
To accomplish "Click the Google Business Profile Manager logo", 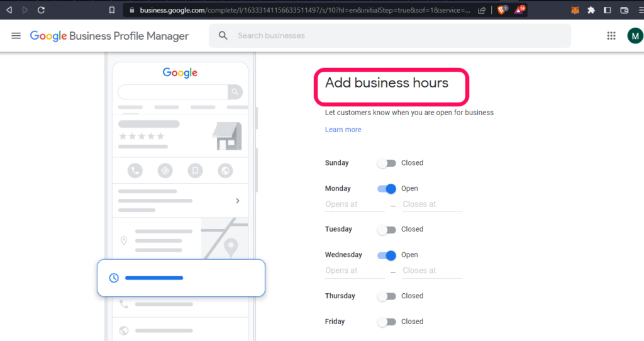I will point(109,36).
